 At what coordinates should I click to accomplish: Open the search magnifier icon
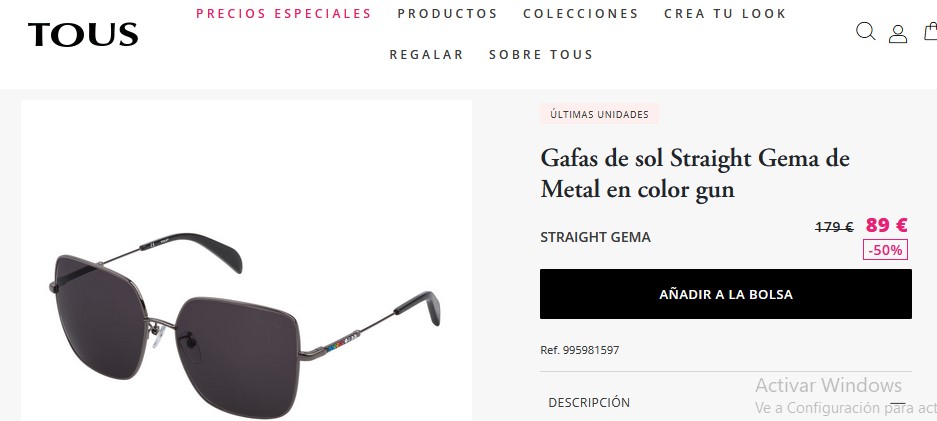pyautogui.click(x=865, y=31)
